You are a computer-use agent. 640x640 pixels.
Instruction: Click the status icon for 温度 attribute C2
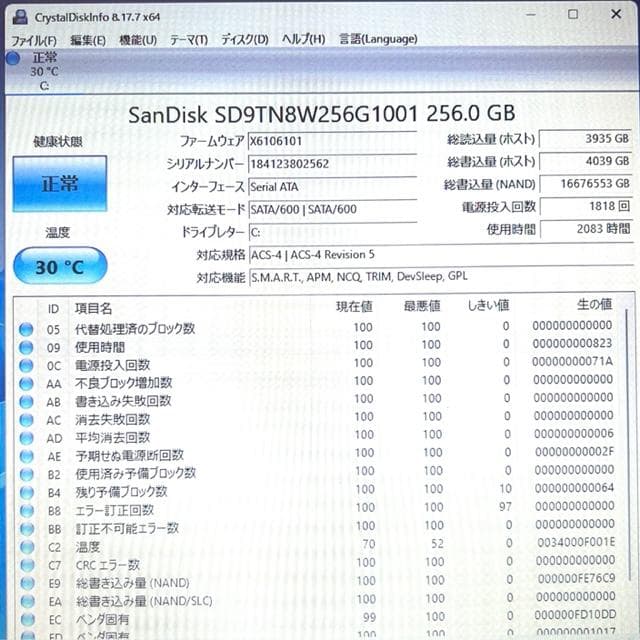point(25,547)
